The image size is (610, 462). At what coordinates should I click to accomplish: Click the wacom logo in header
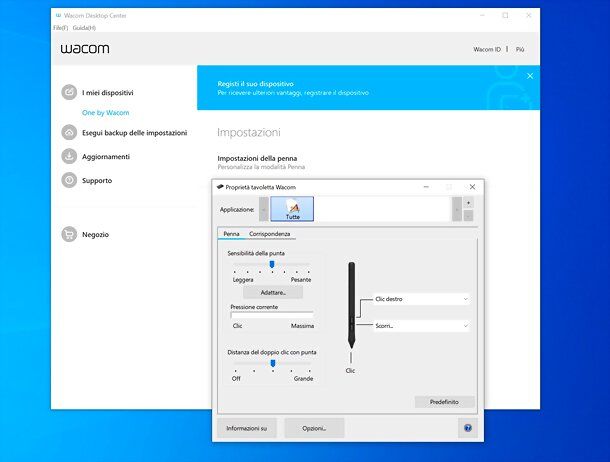[85, 49]
